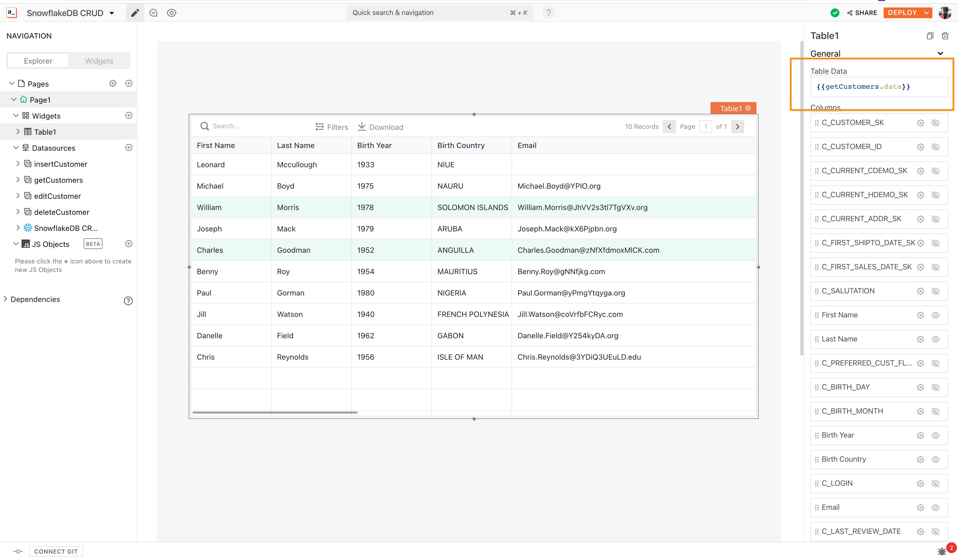Click the CONNECT GIT button
The width and height of the screenshot is (958, 560).
(x=56, y=551)
